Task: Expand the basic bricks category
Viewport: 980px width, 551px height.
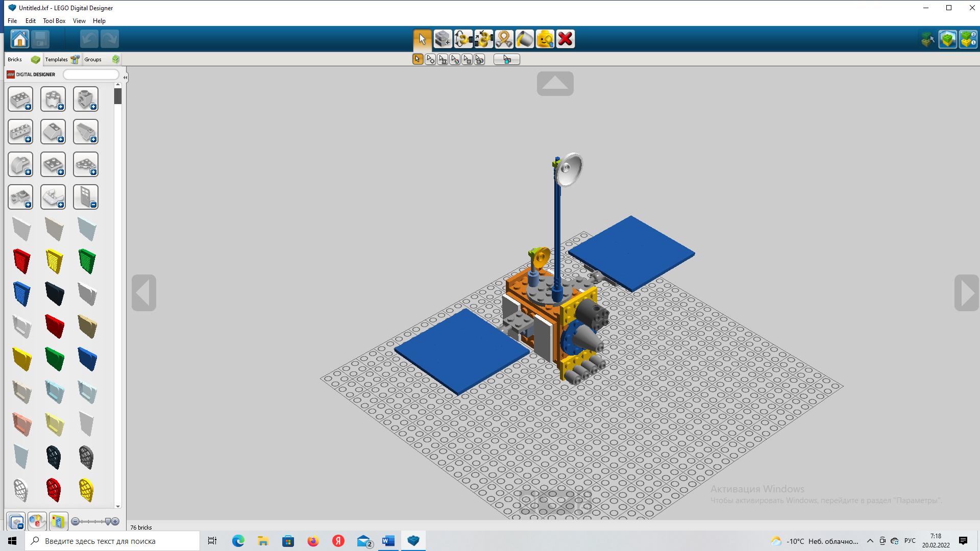Action: point(20,99)
